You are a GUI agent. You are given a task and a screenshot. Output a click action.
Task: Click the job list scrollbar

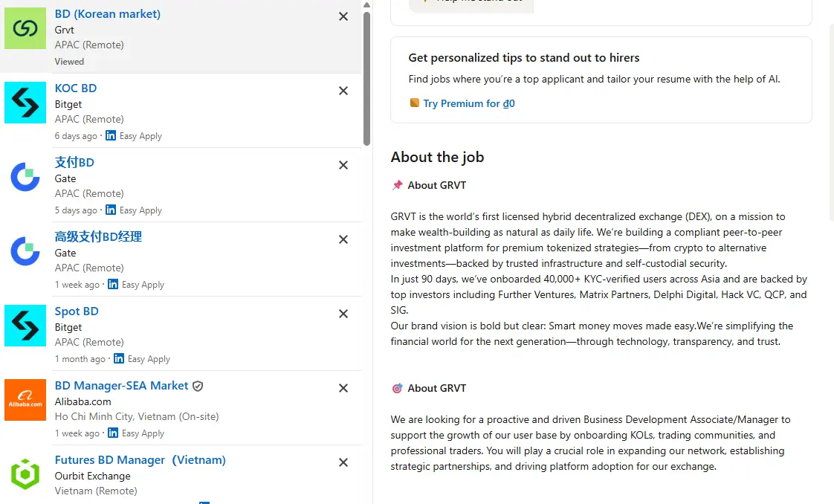[366, 78]
